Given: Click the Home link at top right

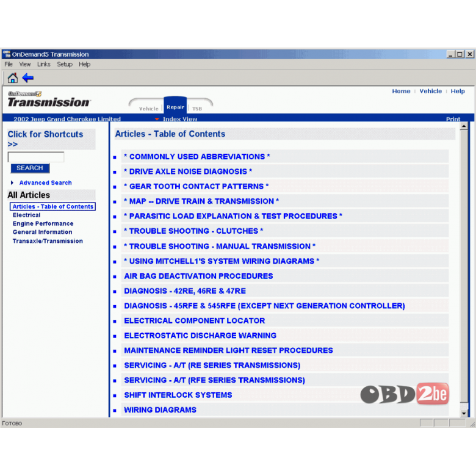Looking at the screenshot, I should click(x=401, y=91).
